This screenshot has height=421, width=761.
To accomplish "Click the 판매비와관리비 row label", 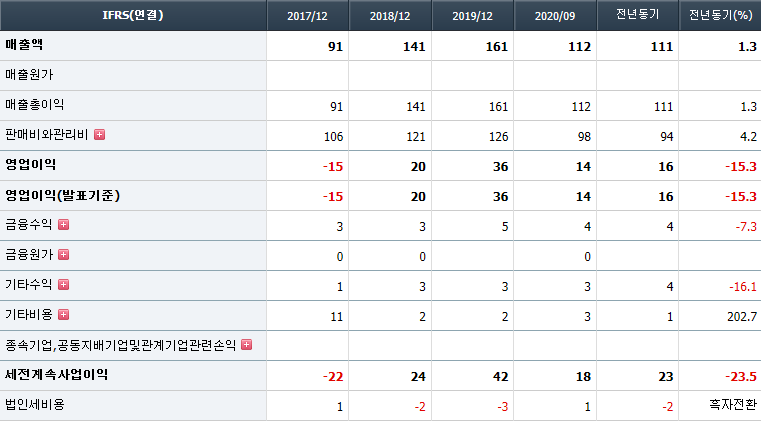I will (x=47, y=135).
